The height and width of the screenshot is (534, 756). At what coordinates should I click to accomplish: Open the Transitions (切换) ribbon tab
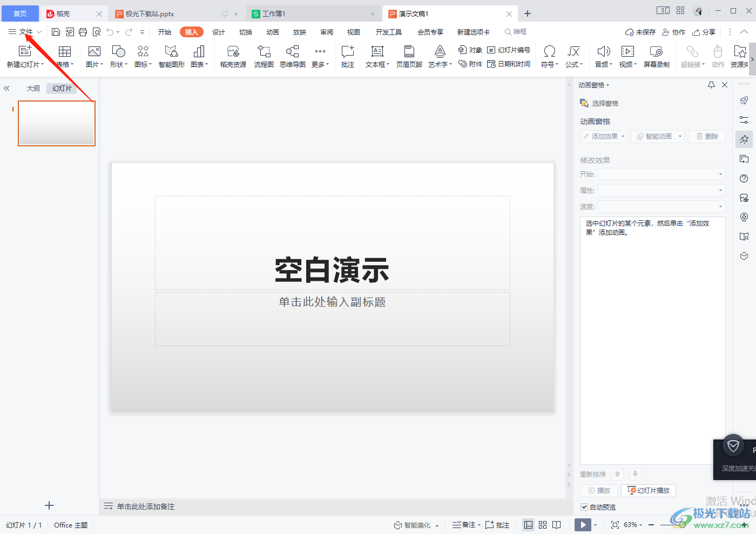point(246,32)
